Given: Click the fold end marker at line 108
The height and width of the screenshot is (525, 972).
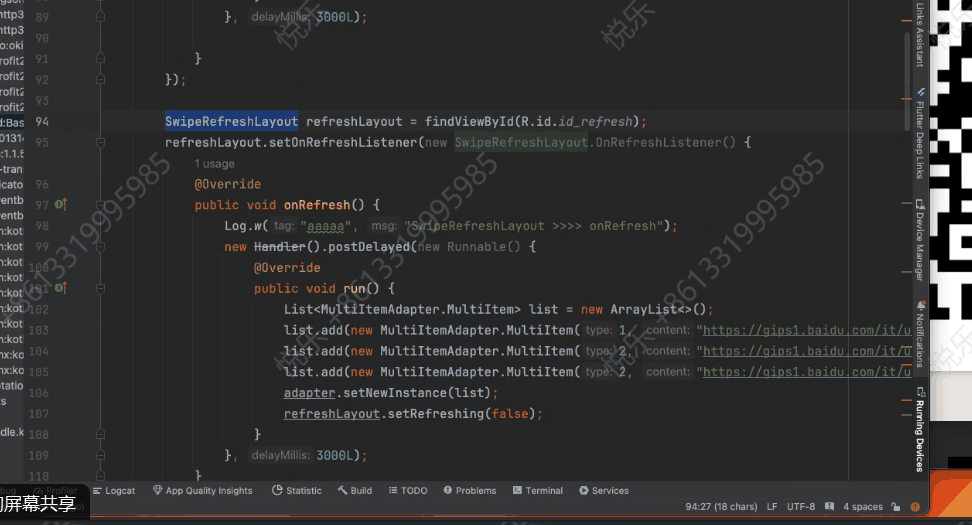Looking at the screenshot, I should tap(100, 435).
